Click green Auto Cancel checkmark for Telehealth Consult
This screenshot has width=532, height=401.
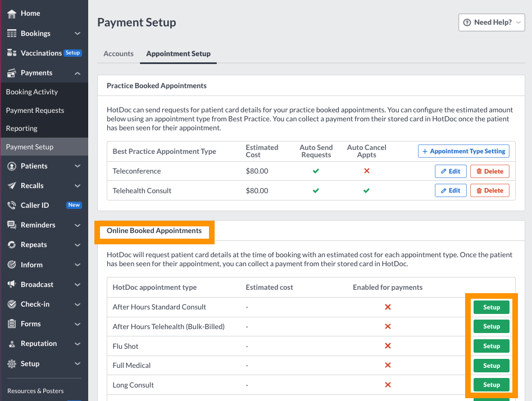pyautogui.click(x=366, y=190)
